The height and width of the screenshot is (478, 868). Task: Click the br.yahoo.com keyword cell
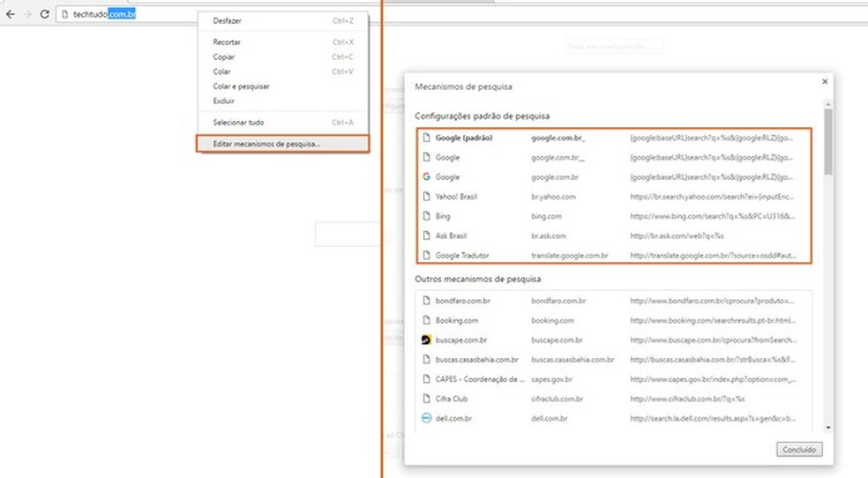tap(553, 197)
